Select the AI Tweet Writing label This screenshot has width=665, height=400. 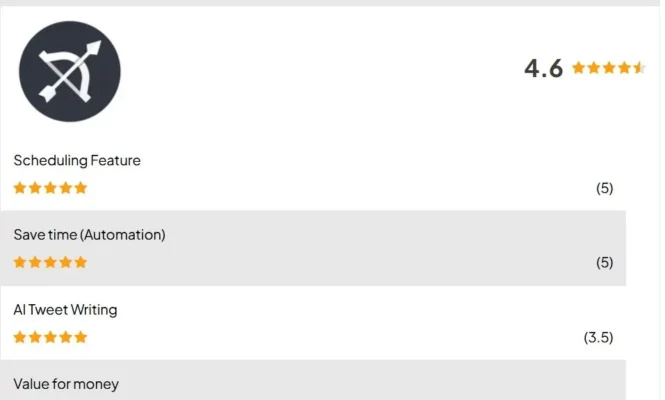pyautogui.click(x=65, y=310)
